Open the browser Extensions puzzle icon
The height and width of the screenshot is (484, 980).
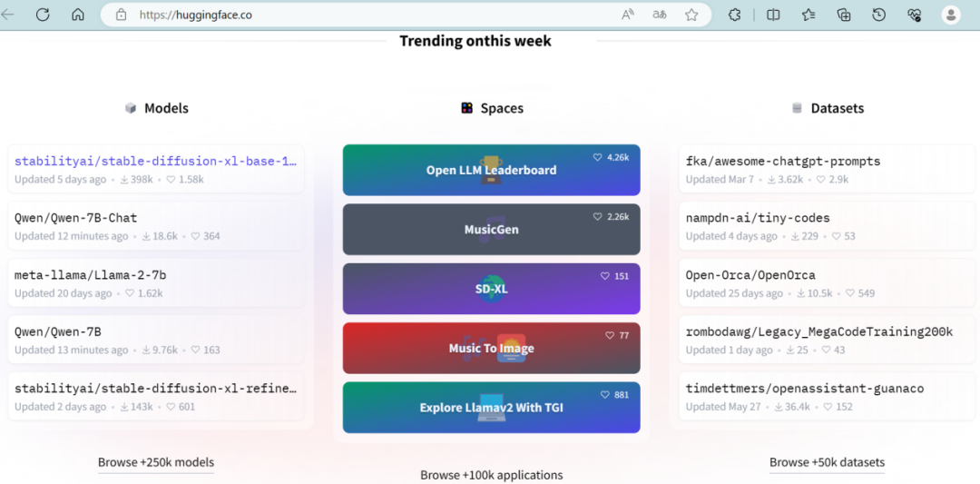[x=735, y=15]
